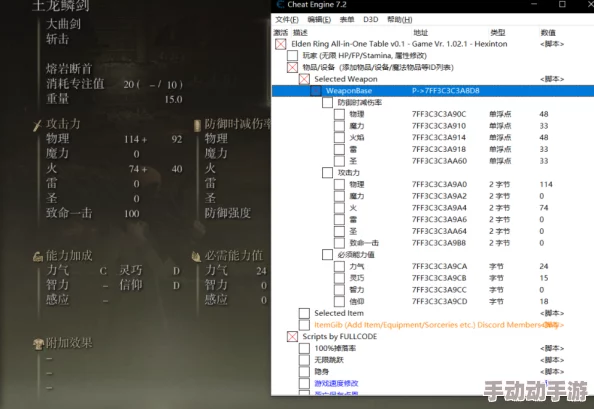Click the Cheat Engine logo icon
The image size is (594, 409).
(280, 5)
